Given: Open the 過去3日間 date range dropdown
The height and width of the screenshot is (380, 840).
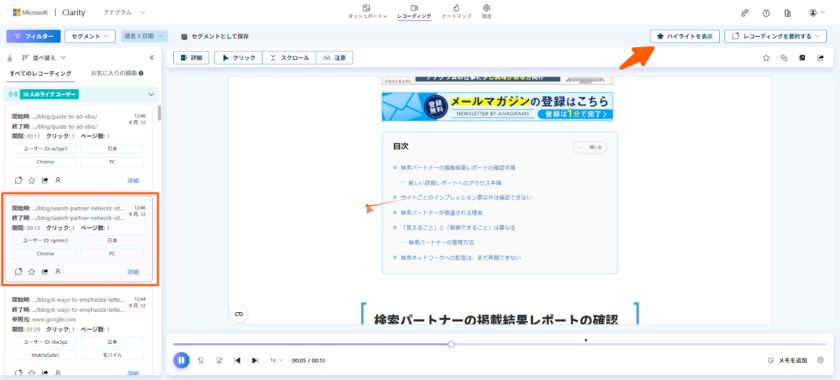Looking at the screenshot, I should click(x=144, y=36).
